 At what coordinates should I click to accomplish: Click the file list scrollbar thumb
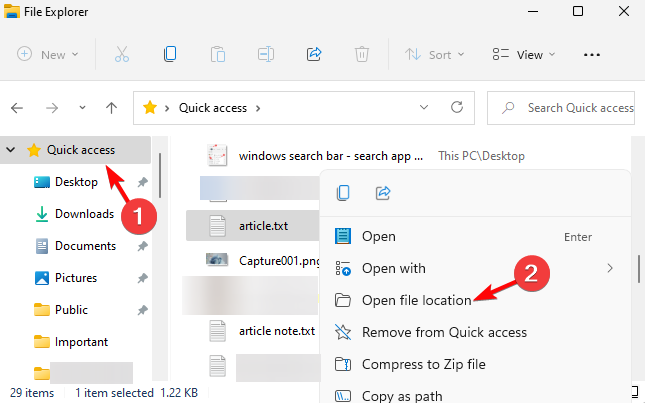point(639,269)
